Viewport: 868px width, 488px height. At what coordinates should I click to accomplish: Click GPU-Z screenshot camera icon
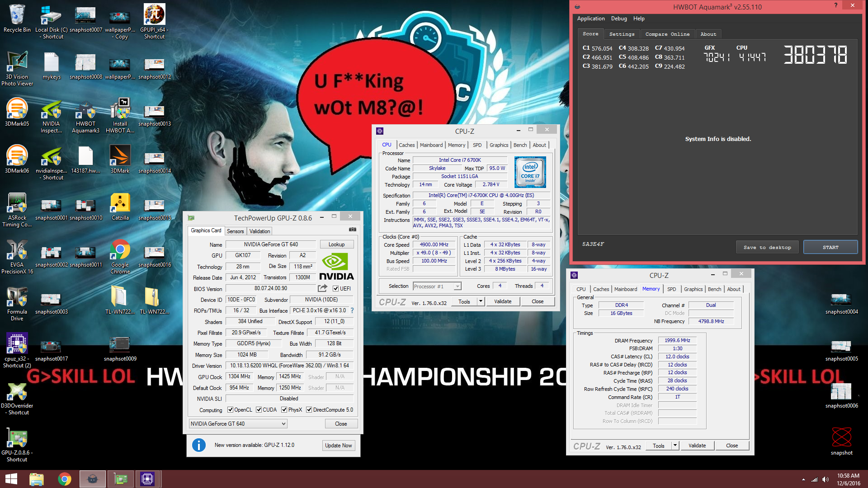352,230
